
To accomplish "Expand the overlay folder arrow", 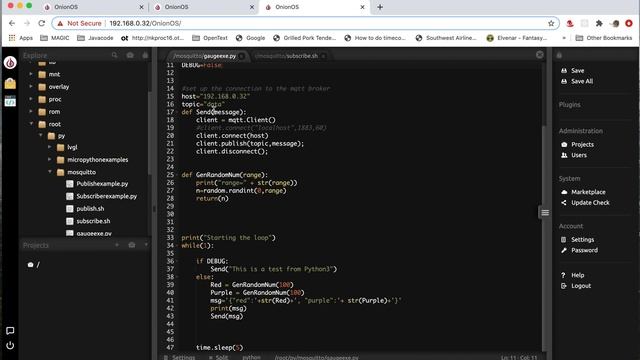I will click(x=31, y=87).
